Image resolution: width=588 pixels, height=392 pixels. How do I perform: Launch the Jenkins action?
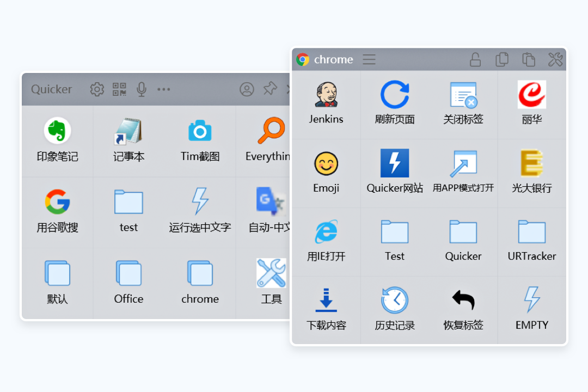pos(326,103)
